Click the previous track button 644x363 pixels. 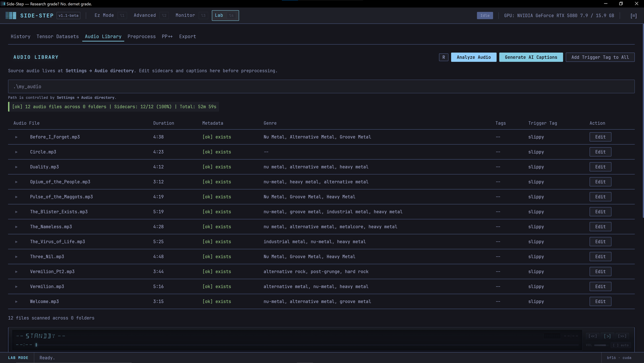tap(592, 336)
